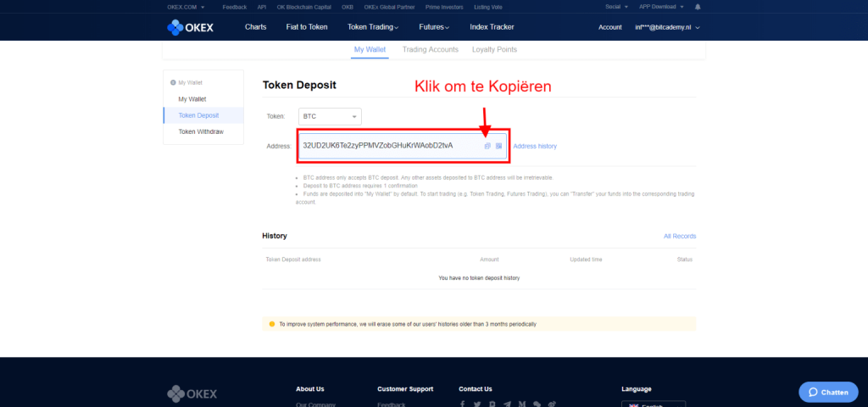View All Records of deposit history
Image resolution: width=868 pixels, height=407 pixels.
point(680,236)
